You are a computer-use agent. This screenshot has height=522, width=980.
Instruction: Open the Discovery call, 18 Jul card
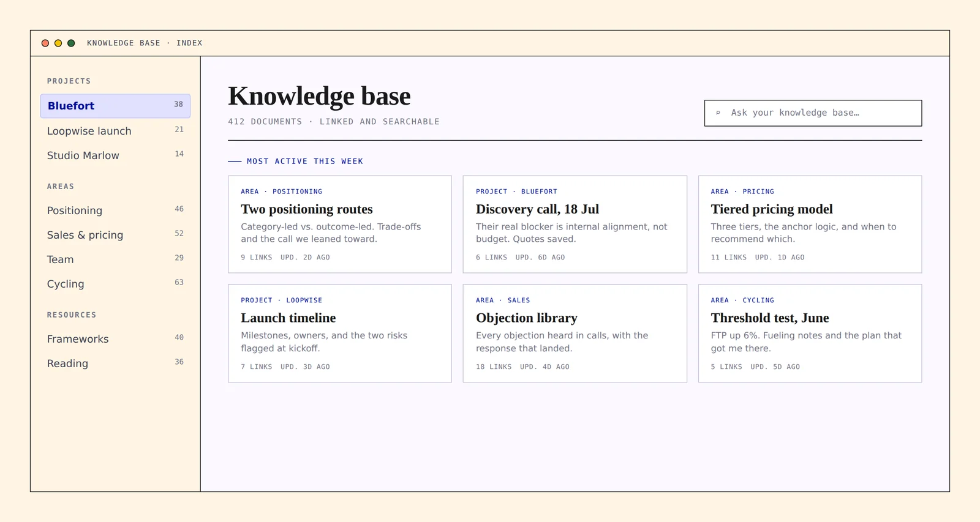coord(575,224)
